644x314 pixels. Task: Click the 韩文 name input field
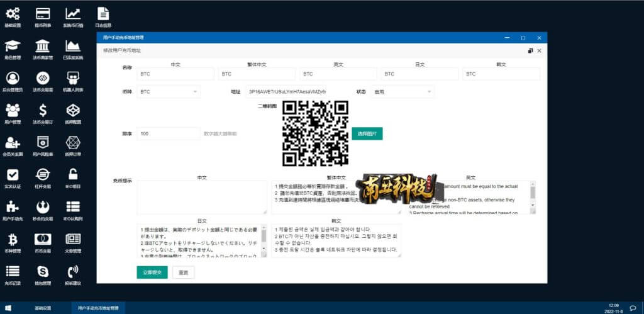point(501,74)
